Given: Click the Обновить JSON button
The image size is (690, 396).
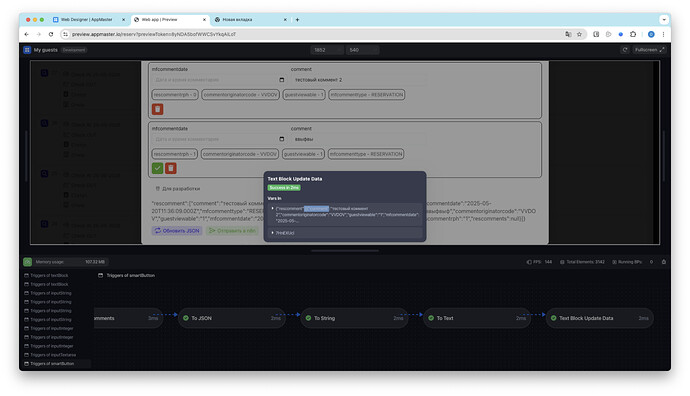Looking at the screenshot, I should click(177, 231).
